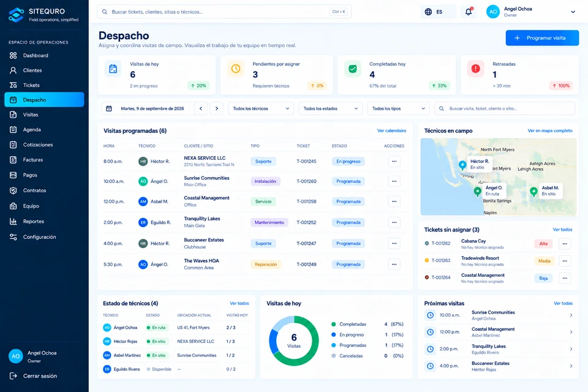Viewport: 588px width, 392px height.
Task: Click Ver todos in Tickets sin asignar
Action: [562, 229]
